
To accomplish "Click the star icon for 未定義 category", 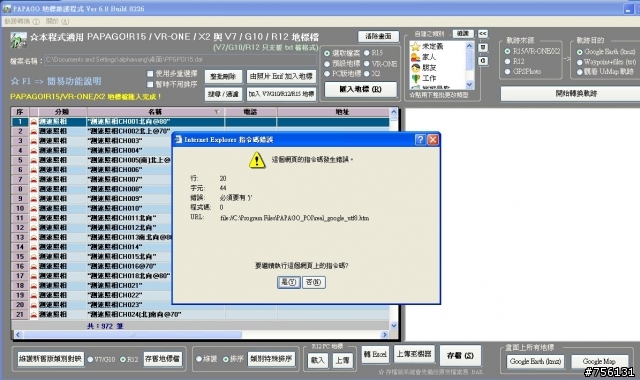I will click(x=416, y=47).
